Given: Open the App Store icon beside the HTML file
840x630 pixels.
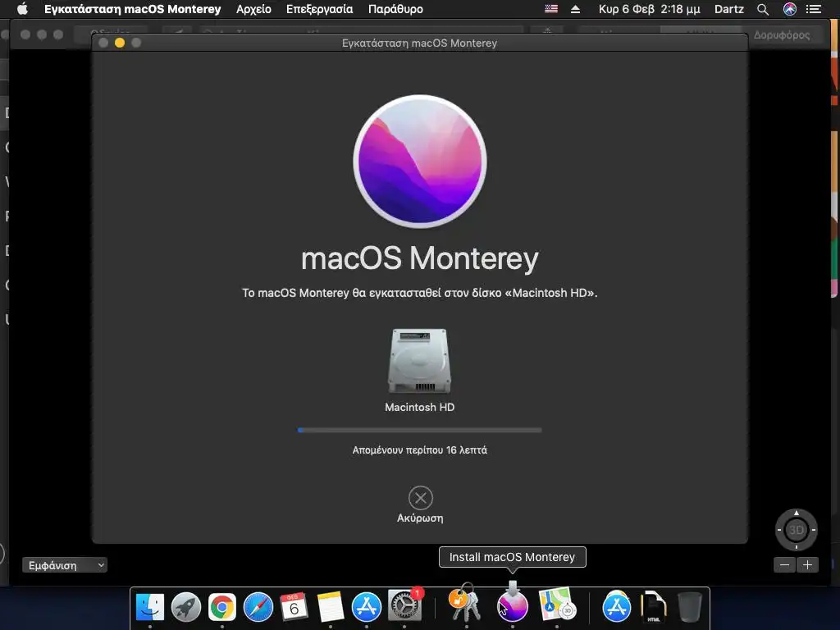Looking at the screenshot, I should (617, 607).
